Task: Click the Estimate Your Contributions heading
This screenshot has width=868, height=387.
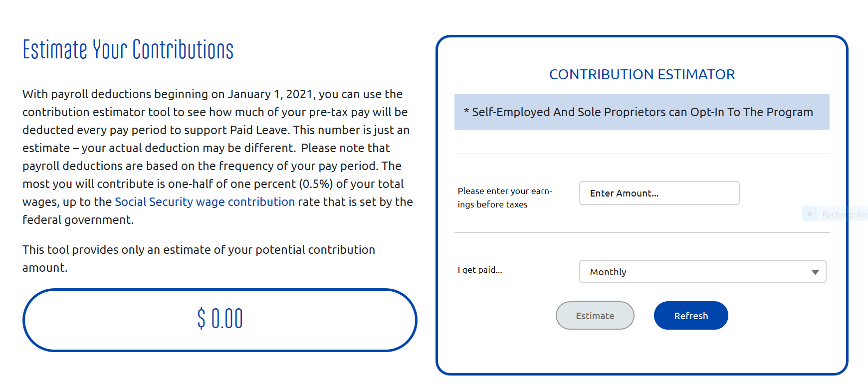Action: click(x=128, y=50)
